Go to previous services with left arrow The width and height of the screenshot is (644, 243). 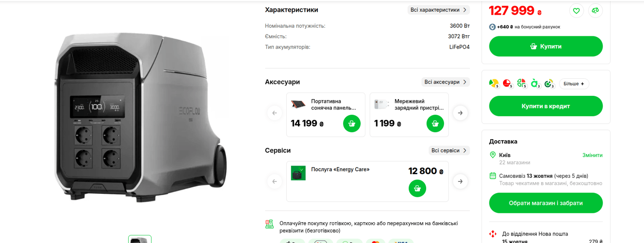pos(274,181)
